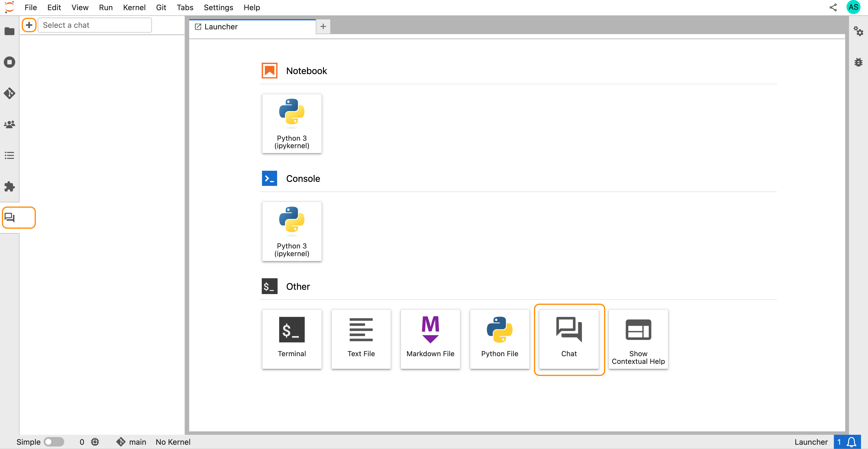Toggle Simple interface mode switch
The height and width of the screenshot is (449, 868).
pos(54,442)
